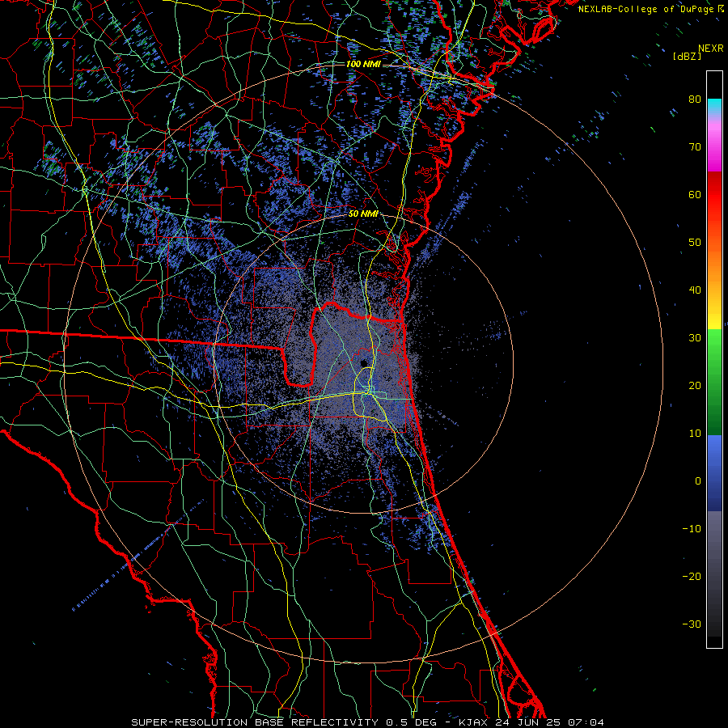The height and width of the screenshot is (728, 728).
Task: Click the 0 dBZ scale value
Action: (698, 481)
